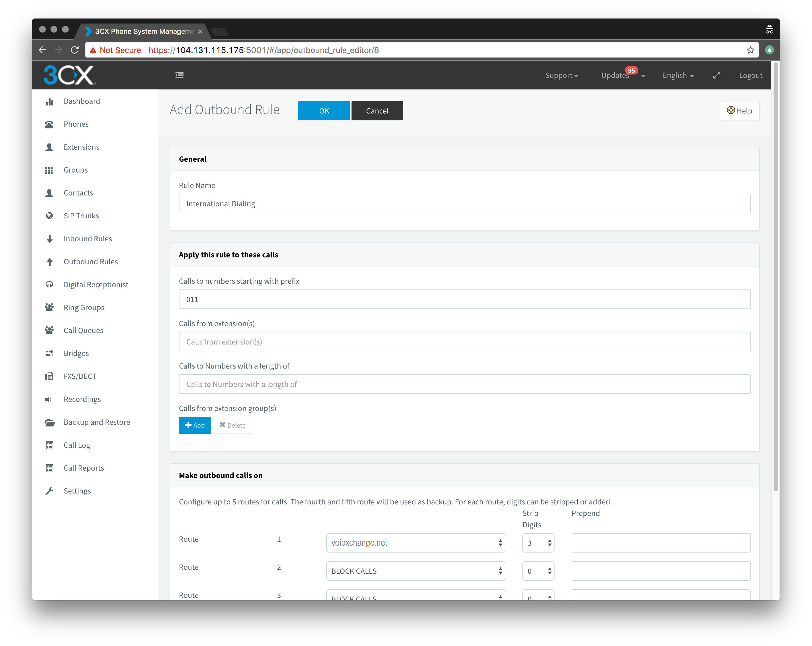This screenshot has height=646, width=812.
Task: Click Route 2 Prepend field
Action: [661, 571]
